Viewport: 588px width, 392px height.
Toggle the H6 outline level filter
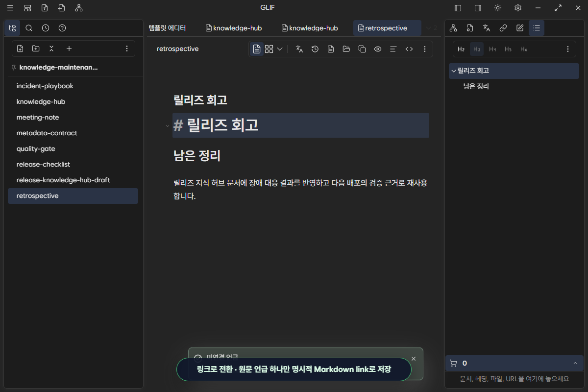[524, 49]
